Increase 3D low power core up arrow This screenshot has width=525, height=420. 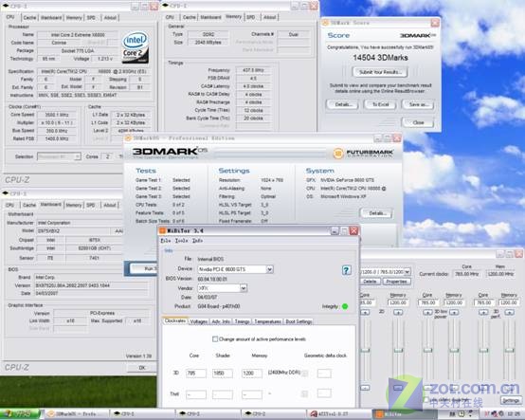pyautogui.click(x=427, y=312)
